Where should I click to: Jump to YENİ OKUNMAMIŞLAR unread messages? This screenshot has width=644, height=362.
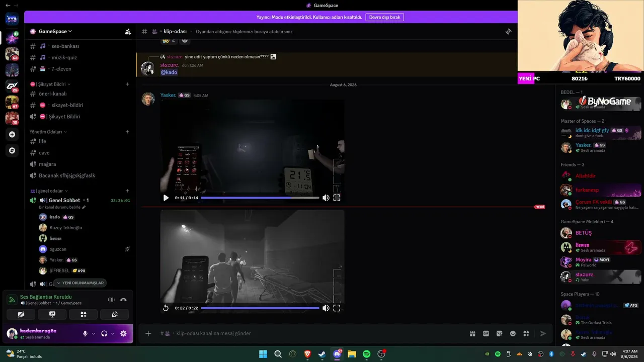coord(80,283)
